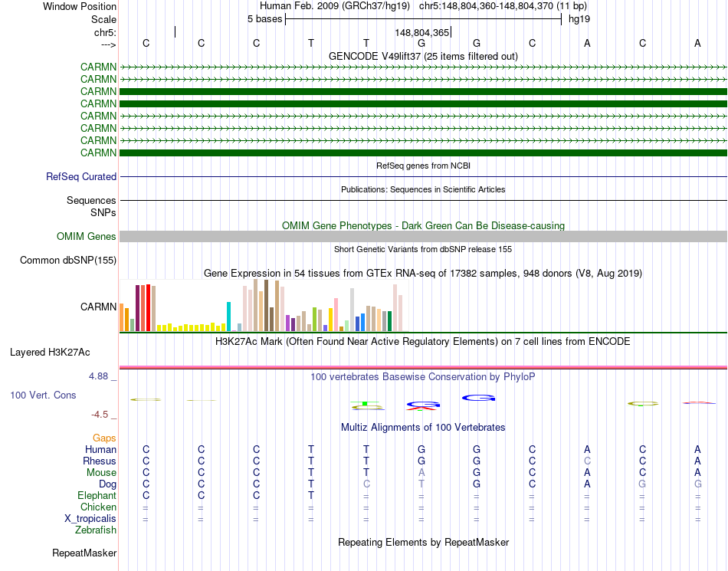Click the orange Gaps label

pos(104,438)
